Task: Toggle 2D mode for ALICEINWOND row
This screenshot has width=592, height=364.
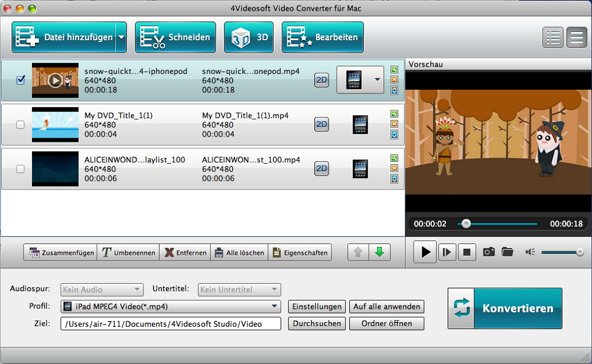Action: (321, 168)
